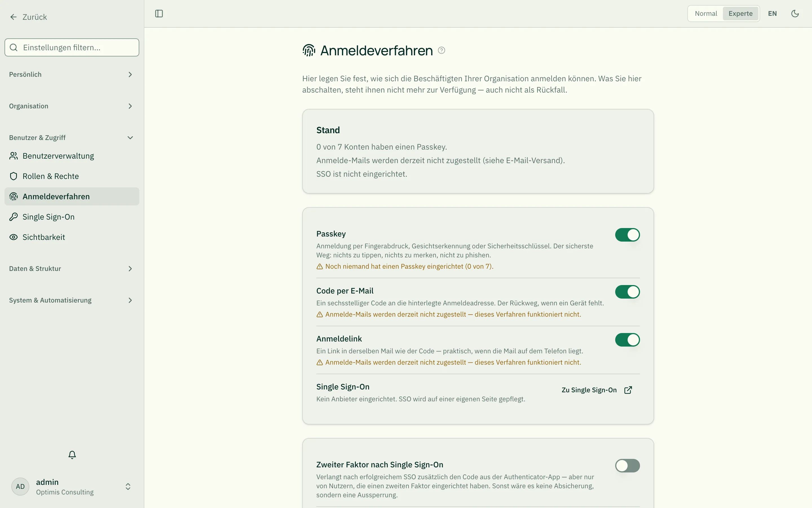Turn off Code per E-Mail switch

coord(627,292)
